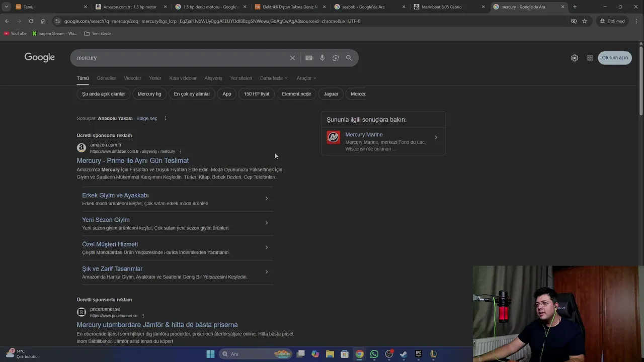Open YouTube bookmark in bookmarks bar
Image resolution: width=644 pixels, height=362 pixels.
15,33
